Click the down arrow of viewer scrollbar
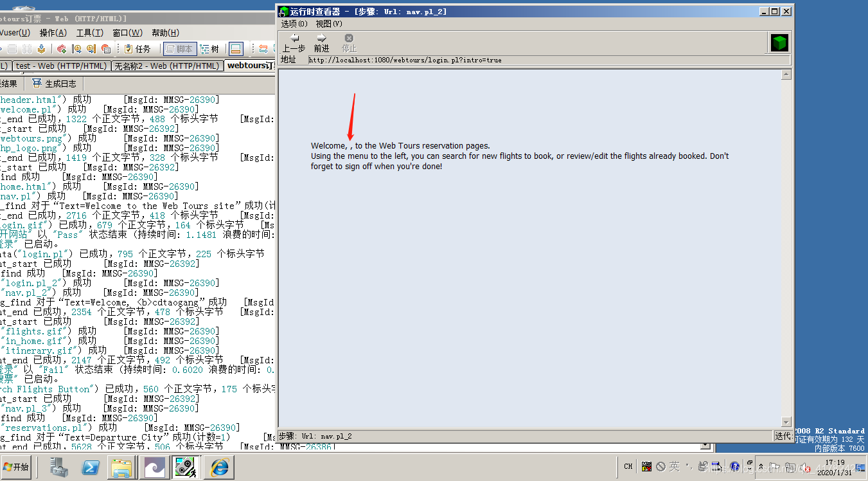 [x=786, y=422]
